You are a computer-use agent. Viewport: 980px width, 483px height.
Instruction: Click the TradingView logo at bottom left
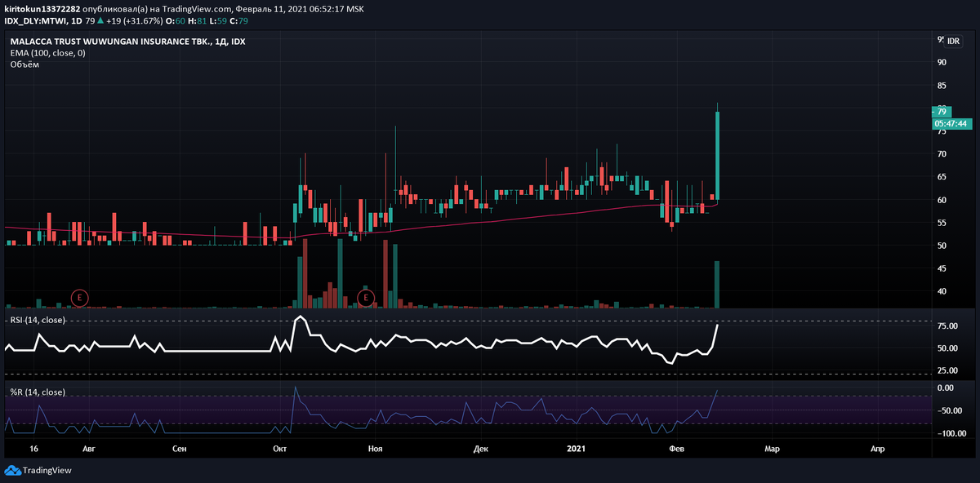click(x=38, y=471)
